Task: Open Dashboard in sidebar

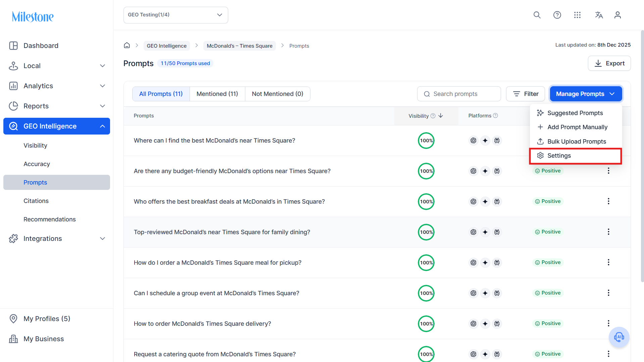Action: tap(57, 46)
